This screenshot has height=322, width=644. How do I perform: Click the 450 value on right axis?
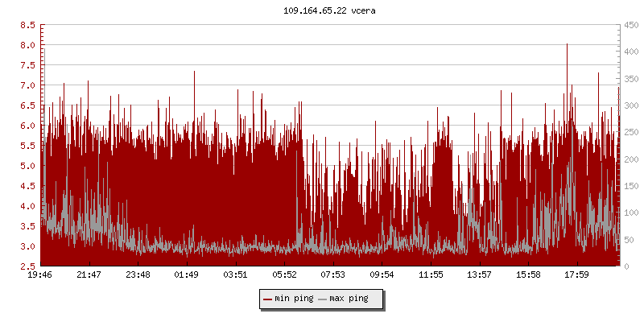click(631, 25)
